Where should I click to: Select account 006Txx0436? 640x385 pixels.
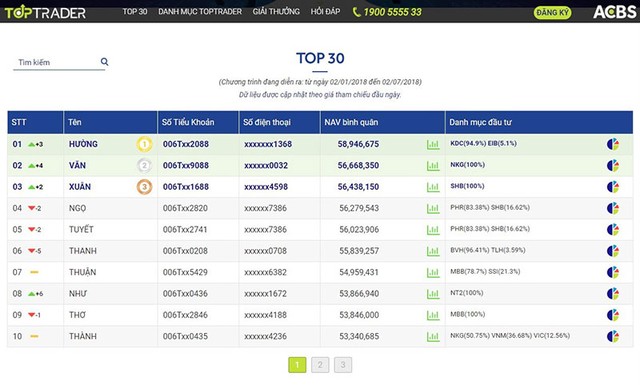tap(185, 294)
